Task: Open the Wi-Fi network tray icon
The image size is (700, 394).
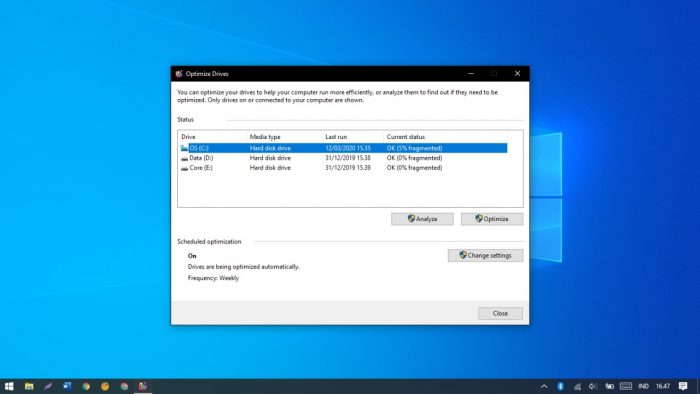Action: [577, 386]
